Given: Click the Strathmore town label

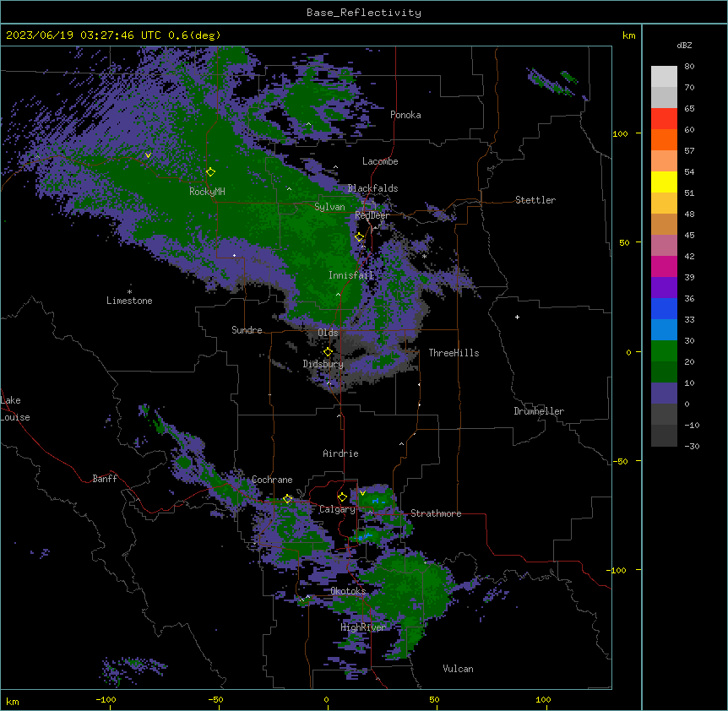Looking at the screenshot, I should (x=436, y=513).
